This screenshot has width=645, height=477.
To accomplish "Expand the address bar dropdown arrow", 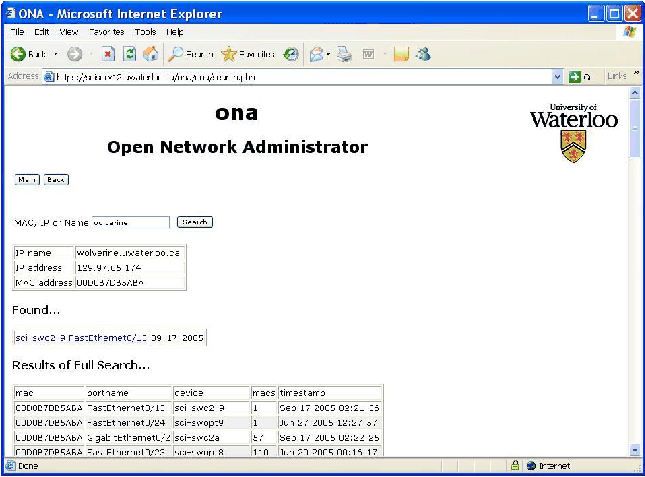I will coord(558,76).
